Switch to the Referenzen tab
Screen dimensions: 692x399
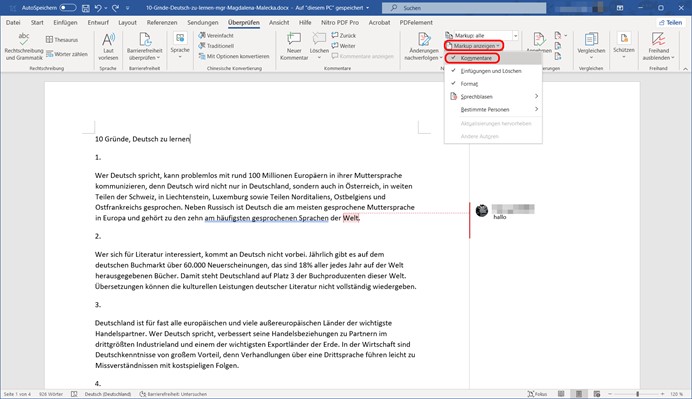162,23
